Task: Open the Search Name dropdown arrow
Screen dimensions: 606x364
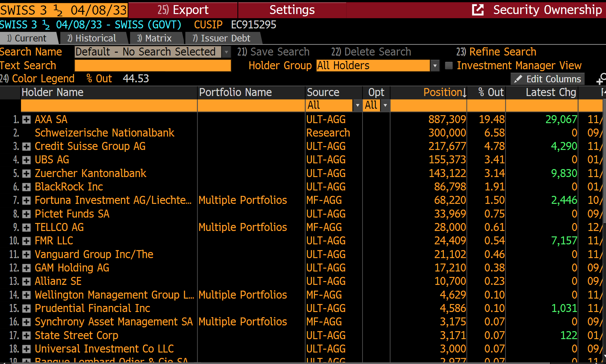Action: click(226, 52)
